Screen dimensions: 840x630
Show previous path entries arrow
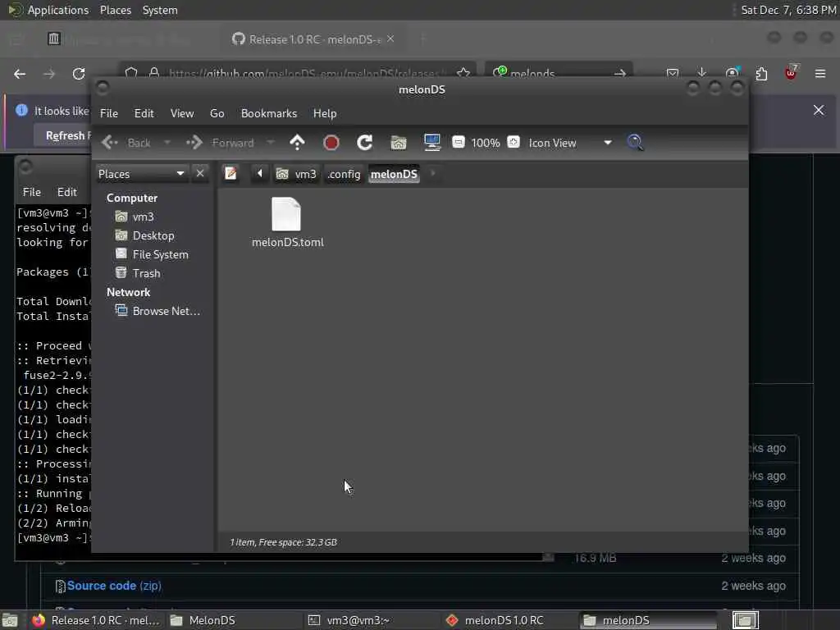(x=260, y=174)
